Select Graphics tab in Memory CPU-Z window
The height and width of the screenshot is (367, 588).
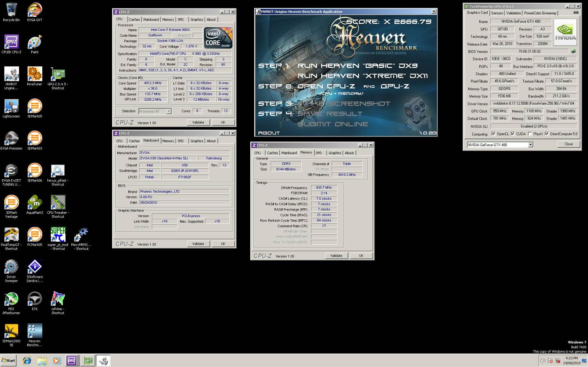pyautogui.click(x=334, y=153)
